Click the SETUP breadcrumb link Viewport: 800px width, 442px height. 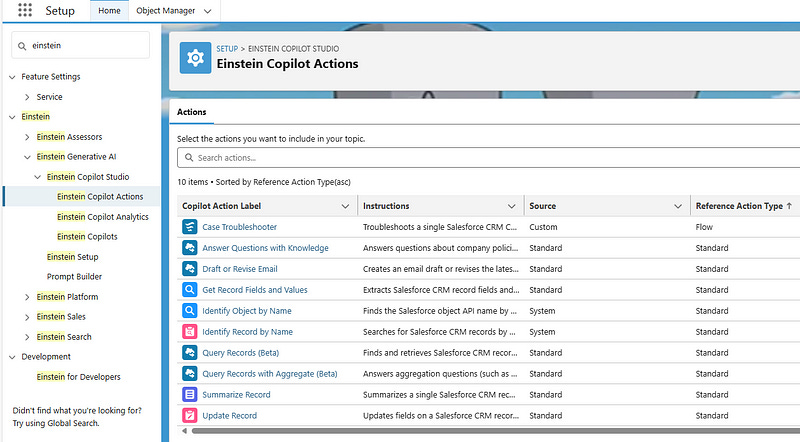(227, 48)
